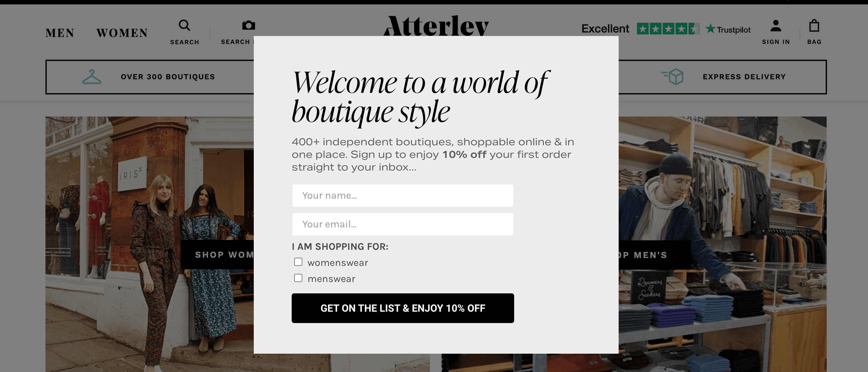Click the Trustpilot logo
Screen dimensions: 868x372
728,29
